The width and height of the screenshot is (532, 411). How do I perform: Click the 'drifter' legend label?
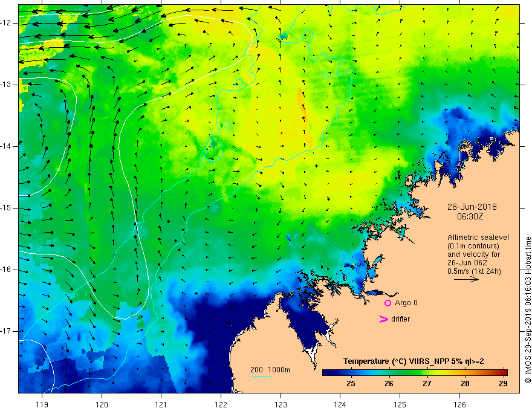pyautogui.click(x=400, y=319)
